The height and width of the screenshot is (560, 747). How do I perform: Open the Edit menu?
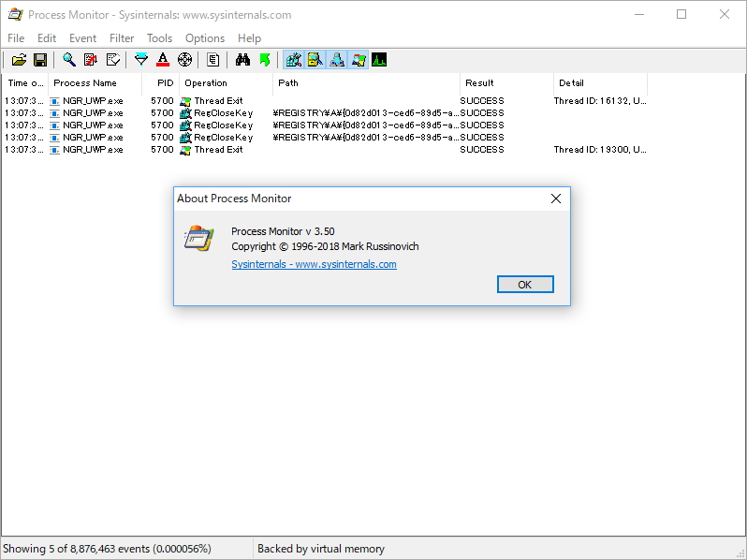point(47,38)
